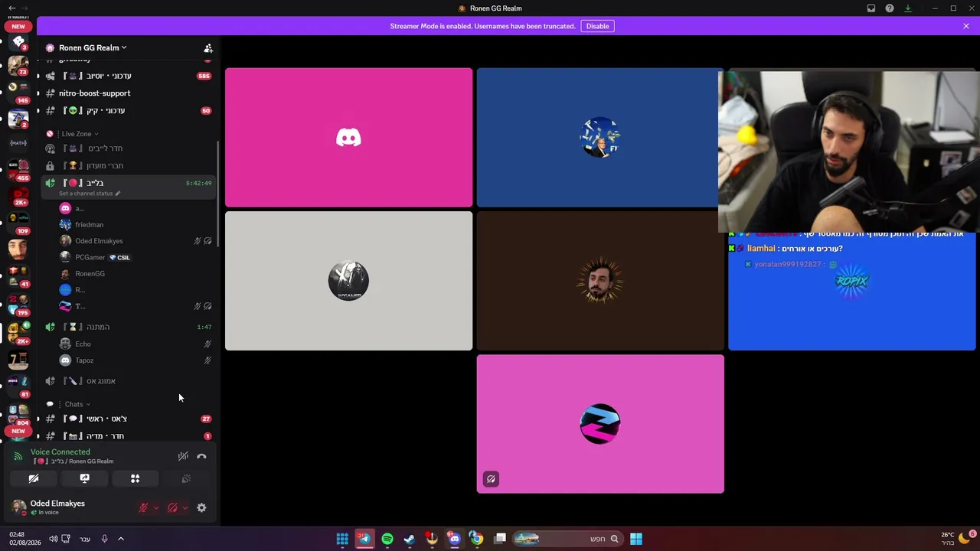Open Spotify from the taskbar
The width and height of the screenshot is (980, 551).
click(x=387, y=539)
